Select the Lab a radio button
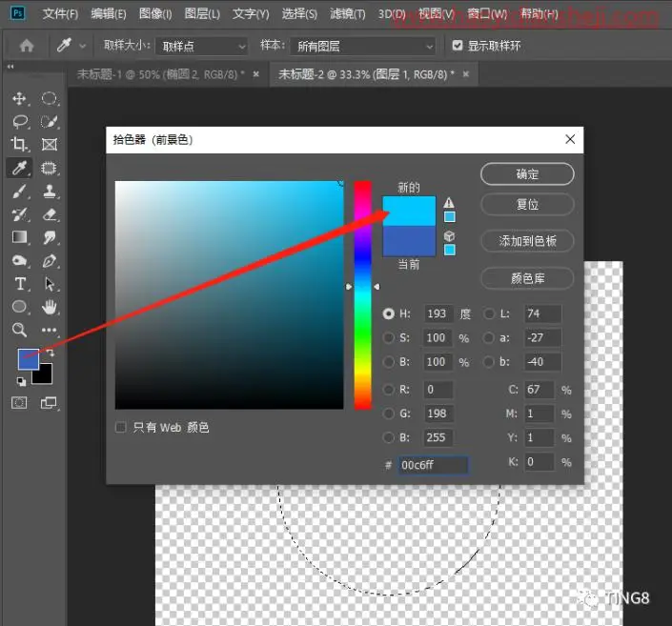Viewport: 672px width, 626px height. pyautogui.click(x=489, y=337)
